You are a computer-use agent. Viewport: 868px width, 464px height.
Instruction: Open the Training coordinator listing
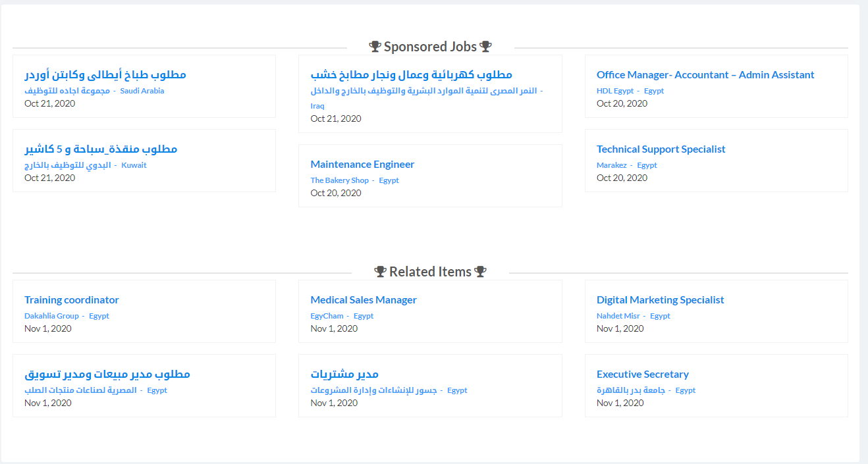click(72, 300)
